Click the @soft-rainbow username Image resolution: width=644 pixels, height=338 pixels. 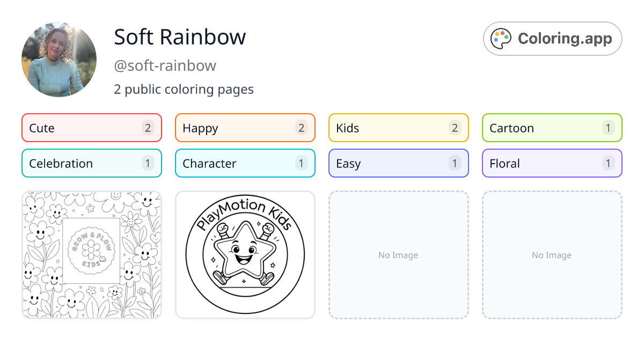click(165, 65)
